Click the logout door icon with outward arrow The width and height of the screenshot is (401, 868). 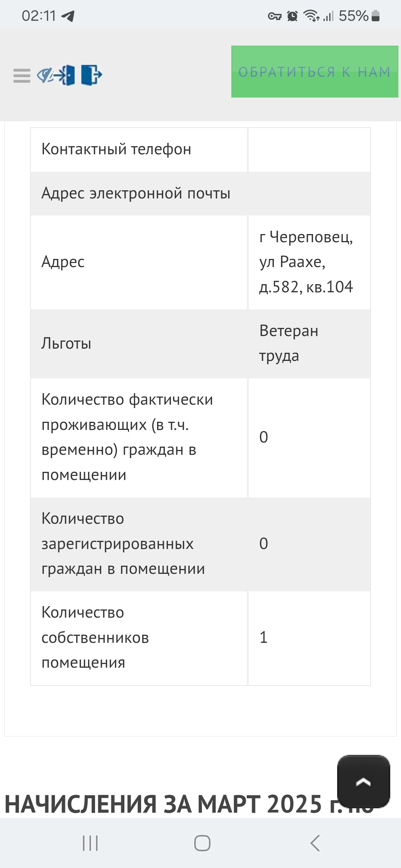tap(91, 75)
